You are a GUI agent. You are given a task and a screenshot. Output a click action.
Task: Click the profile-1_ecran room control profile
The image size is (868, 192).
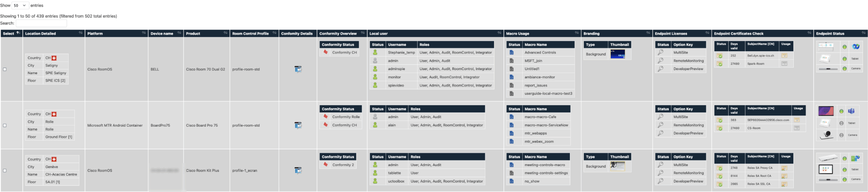pyautogui.click(x=244, y=170)
